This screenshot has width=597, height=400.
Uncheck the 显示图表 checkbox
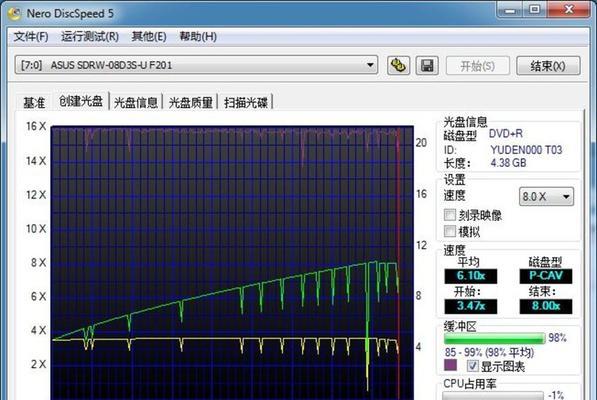click(472, 366)
